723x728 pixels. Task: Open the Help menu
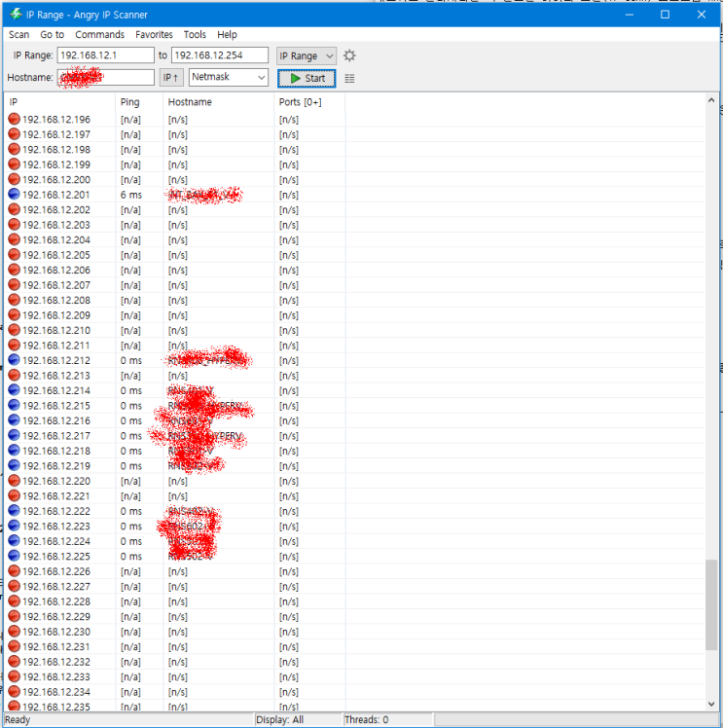227,34
